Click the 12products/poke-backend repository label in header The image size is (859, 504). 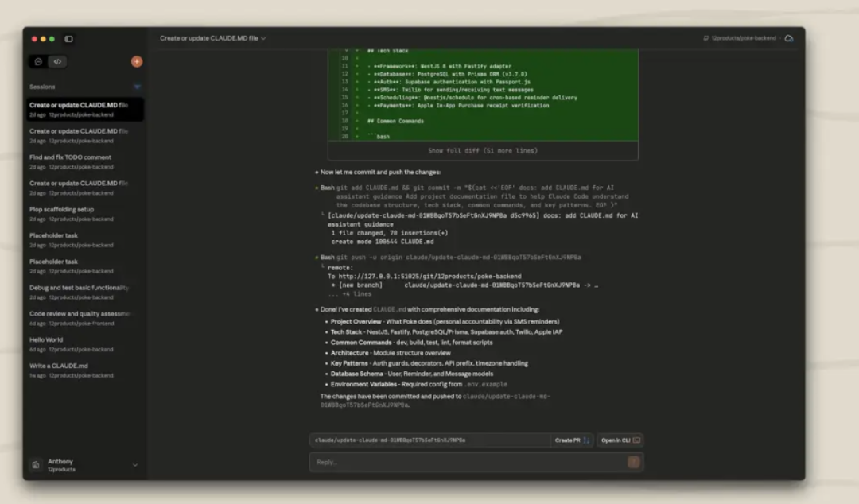[744, 38]
